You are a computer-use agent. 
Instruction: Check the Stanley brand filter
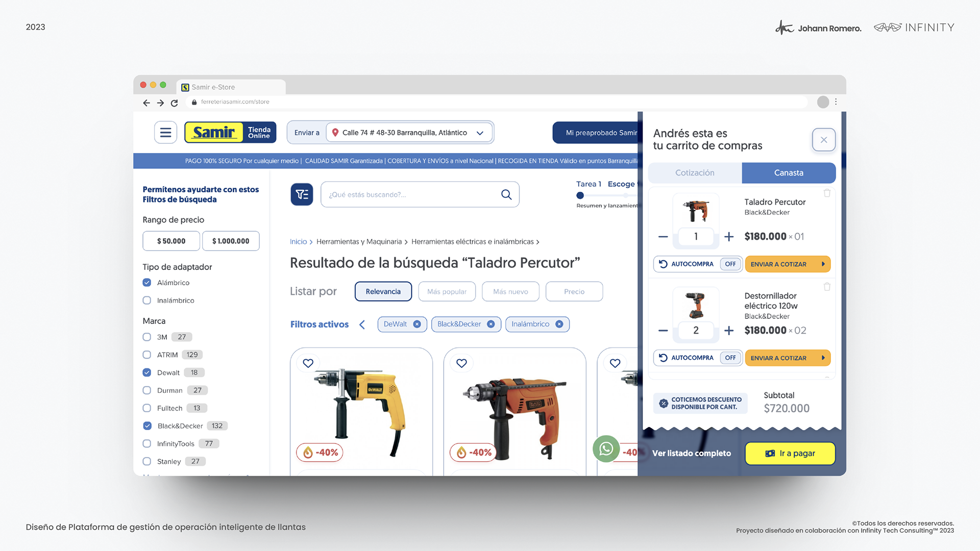[147, 462]
